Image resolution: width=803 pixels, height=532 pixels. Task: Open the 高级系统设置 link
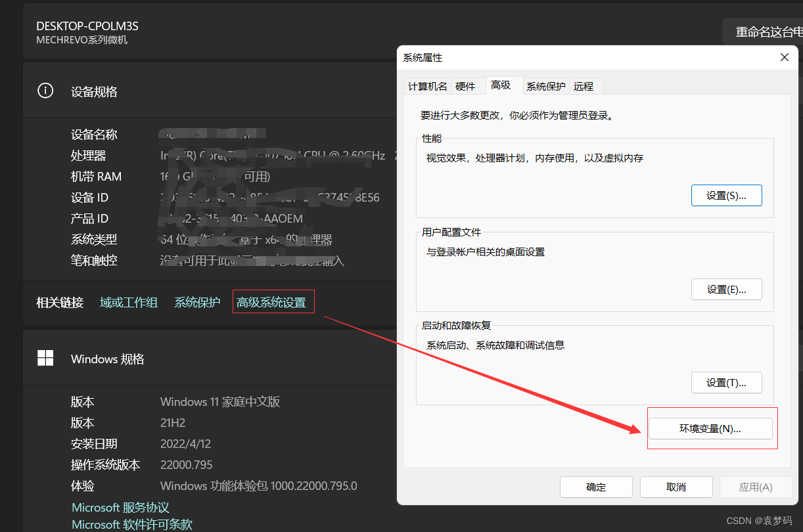click(271, 302)
